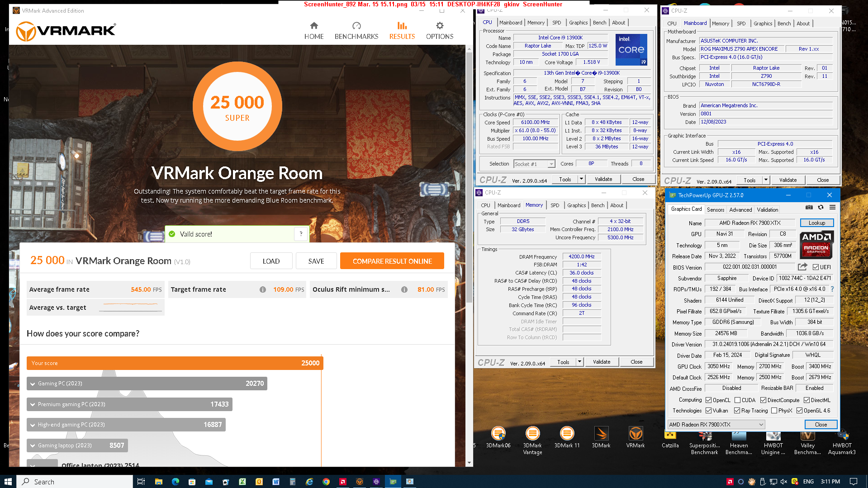Share the BIOS with the GPU-Z export icon
868x488 pixels.
point(803,267)
